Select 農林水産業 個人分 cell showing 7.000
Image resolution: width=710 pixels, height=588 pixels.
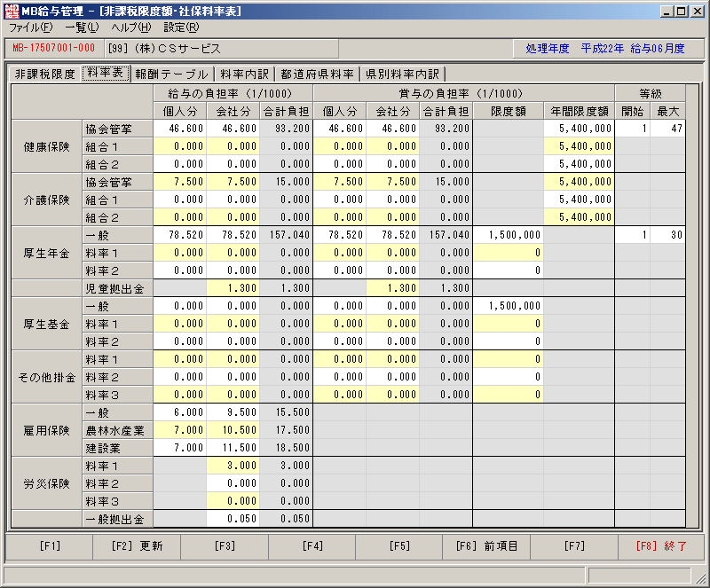(180, 430)
